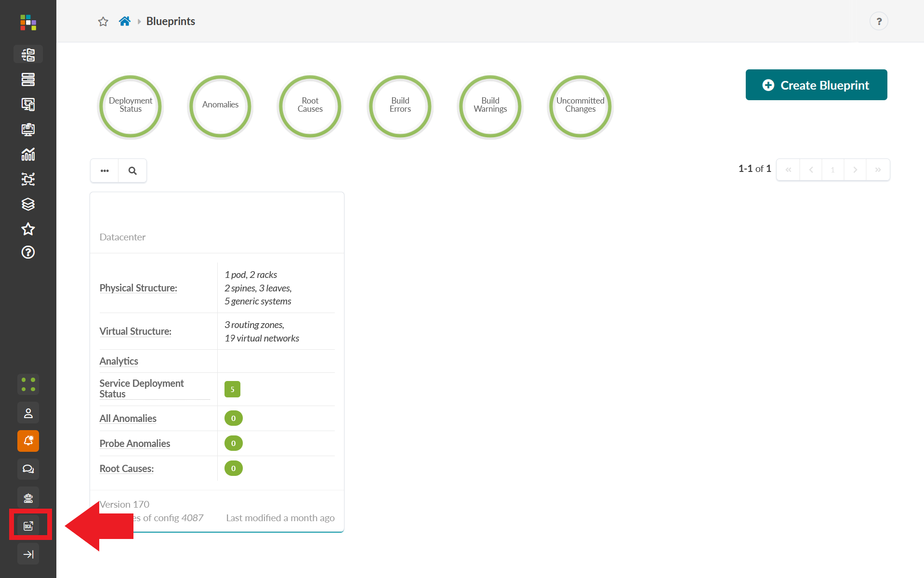924x578 pixels.
Task: Click '5 generic systems' text
Action: pos(258,301)
